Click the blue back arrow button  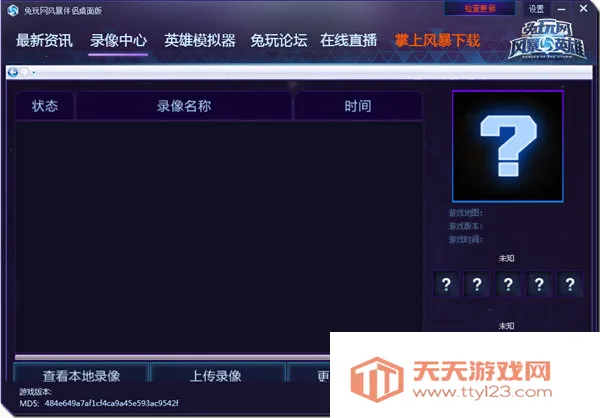(13, 72)
